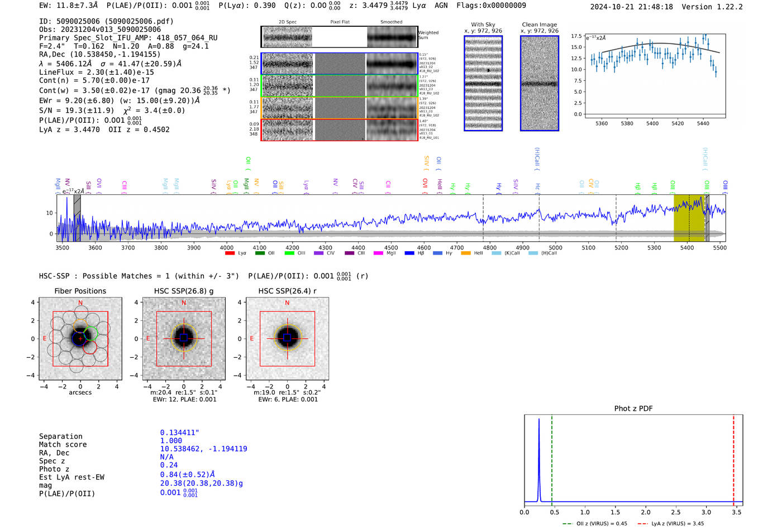782x532 pixels.
Task: Click blue square marker in HSC g image
Action: tap(184, 338)
